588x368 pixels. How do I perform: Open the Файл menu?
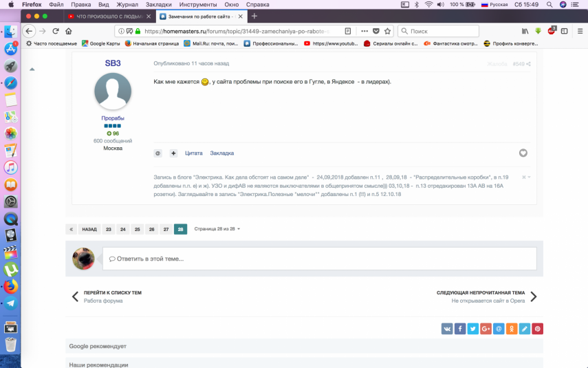pyautogui.click(x=56, y=5)
